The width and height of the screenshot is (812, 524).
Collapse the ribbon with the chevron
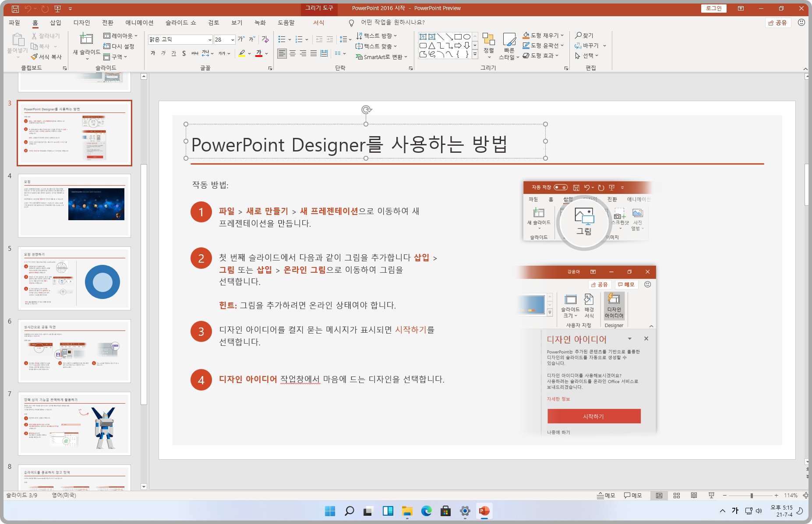(805, 69)
